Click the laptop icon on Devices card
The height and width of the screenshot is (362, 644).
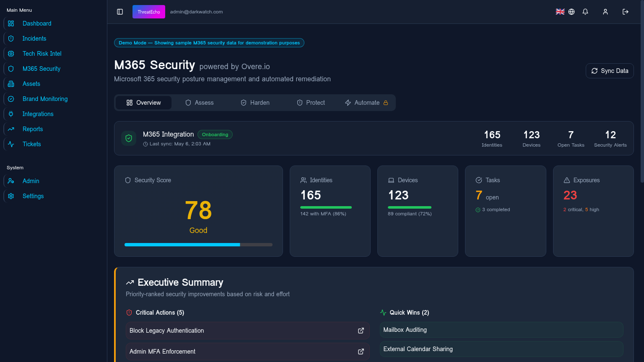point(391,180)
